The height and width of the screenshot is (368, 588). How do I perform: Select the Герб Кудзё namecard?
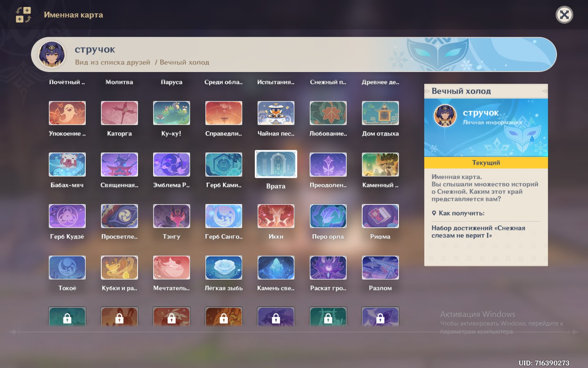(67, 216)
